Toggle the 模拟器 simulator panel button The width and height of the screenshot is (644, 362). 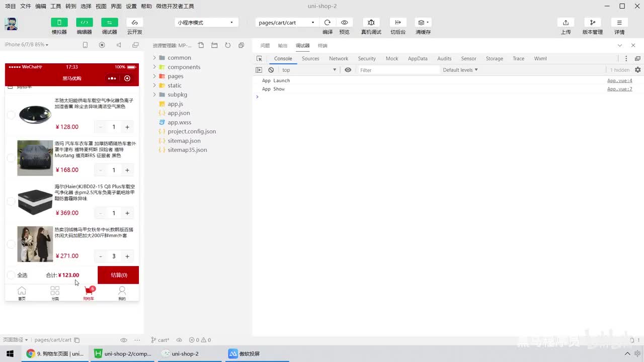[59, 23]
